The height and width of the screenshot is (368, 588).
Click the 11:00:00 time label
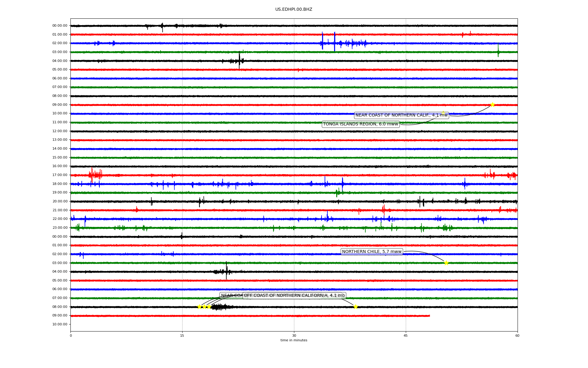[60, 122]
